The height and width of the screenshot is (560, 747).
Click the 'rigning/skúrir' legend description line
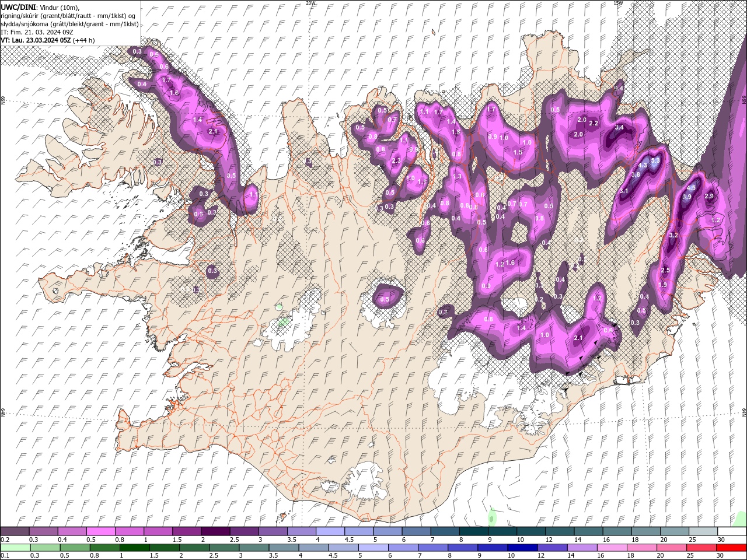(x=68, y=16)
